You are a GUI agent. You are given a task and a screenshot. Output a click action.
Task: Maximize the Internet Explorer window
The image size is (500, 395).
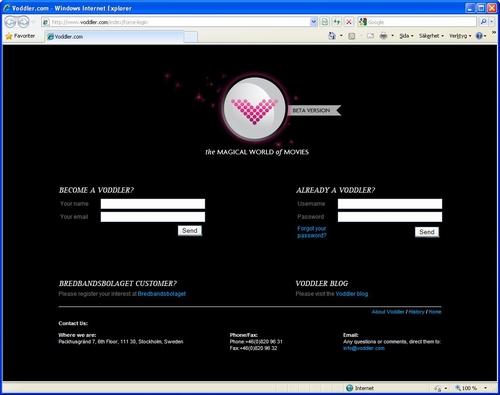pyautogui.click(x=481, y=8)
